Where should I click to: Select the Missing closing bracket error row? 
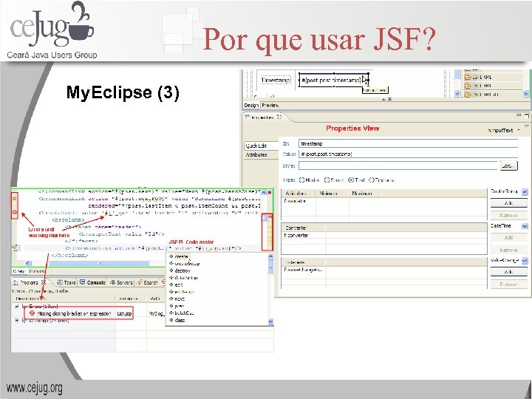point(79,313)
